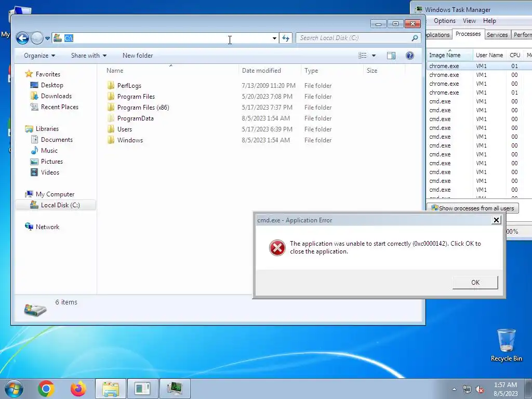Click OK in the Application Error dialog
Screen dimensions: 532x399
(x=475, y=282)
